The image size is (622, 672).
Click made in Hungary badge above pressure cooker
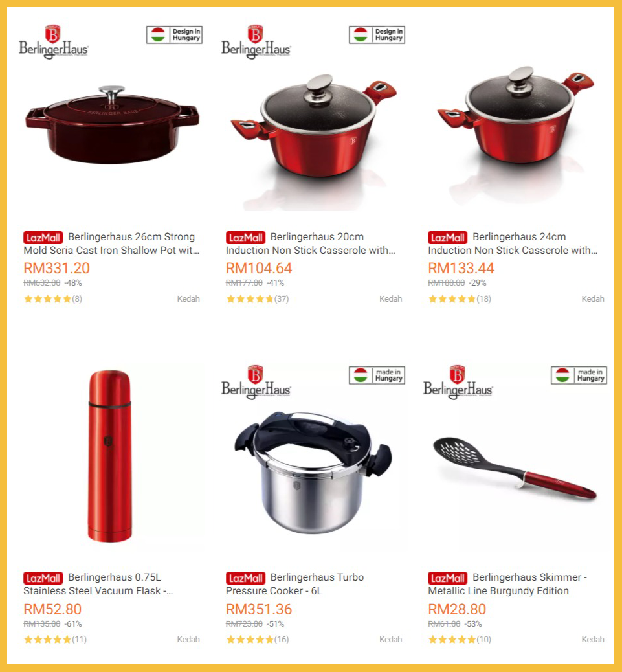point(377,375)
